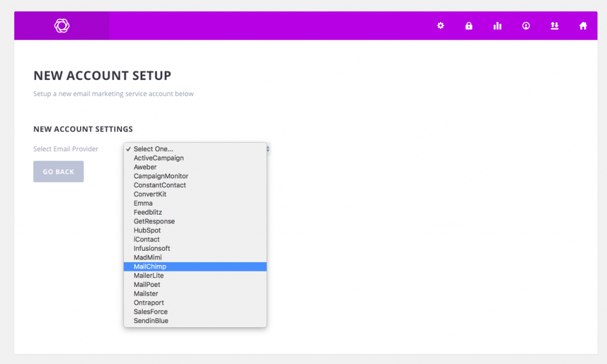Choose Ontraport option
Viewport: 607px width, 364px height.
tap(195, 302)
